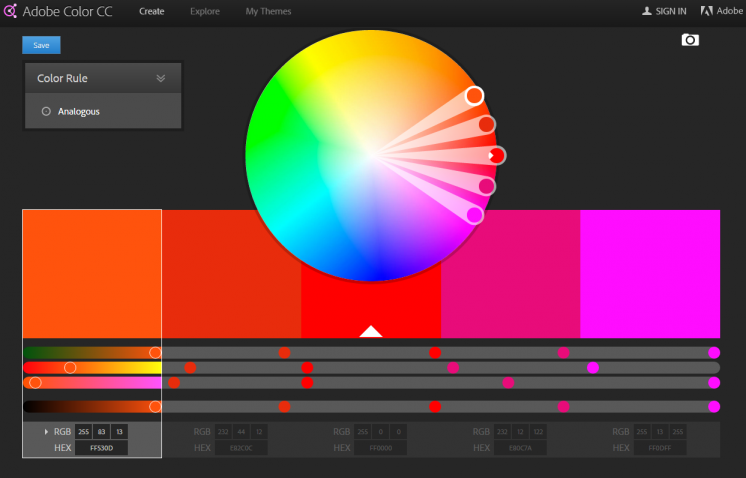This screenshot has width=746, height=478.
Task: Click the red channel handle for E82C0C swatch
Action: coord(285,352)
